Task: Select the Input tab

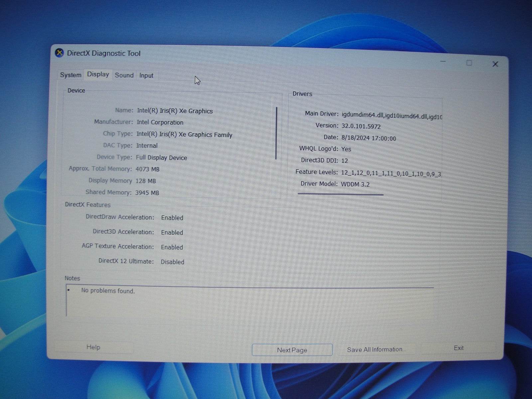Action: (146, 75)
